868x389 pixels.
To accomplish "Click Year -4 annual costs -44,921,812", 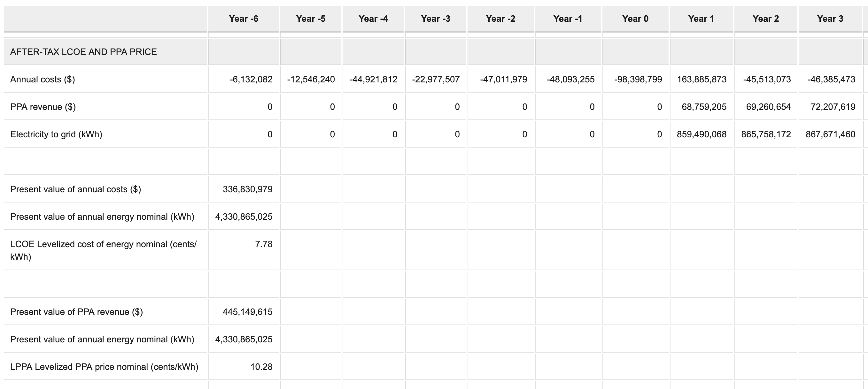I will click(x=373, y=80).
